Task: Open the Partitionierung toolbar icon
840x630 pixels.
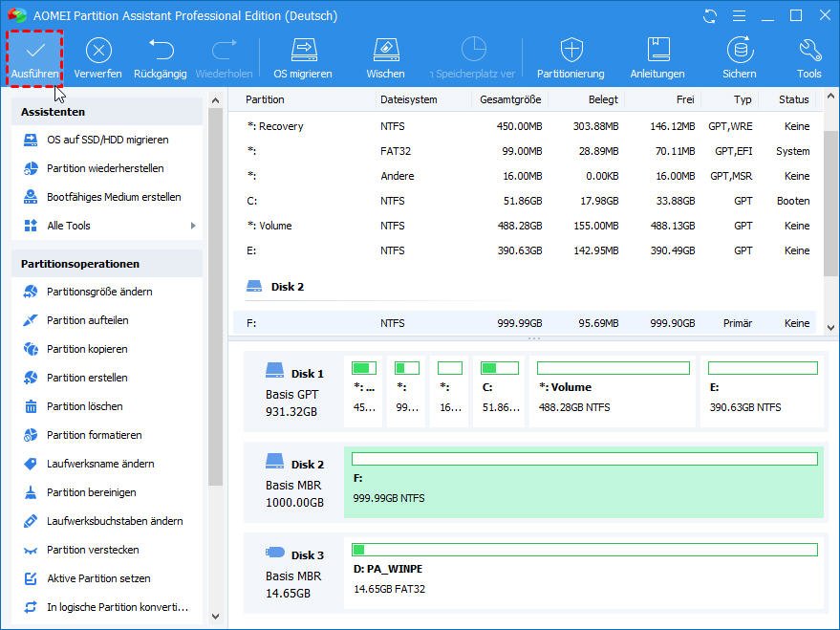Action: (x=571, y=51)
